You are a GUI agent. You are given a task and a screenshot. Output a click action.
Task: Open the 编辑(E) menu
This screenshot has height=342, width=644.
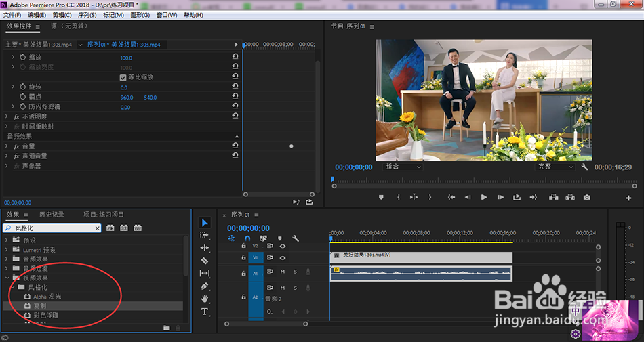point(37,15)
